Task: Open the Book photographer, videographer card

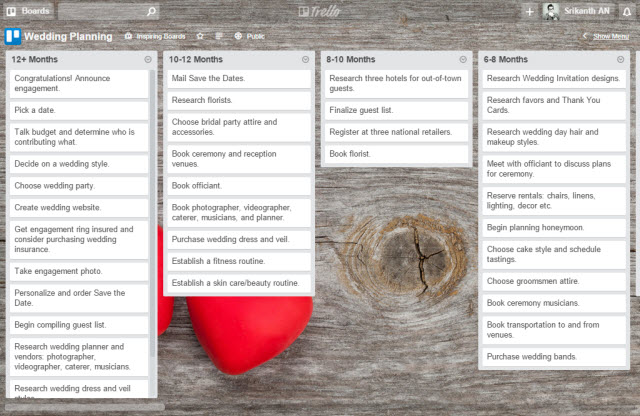Action: tap(239, 213)
